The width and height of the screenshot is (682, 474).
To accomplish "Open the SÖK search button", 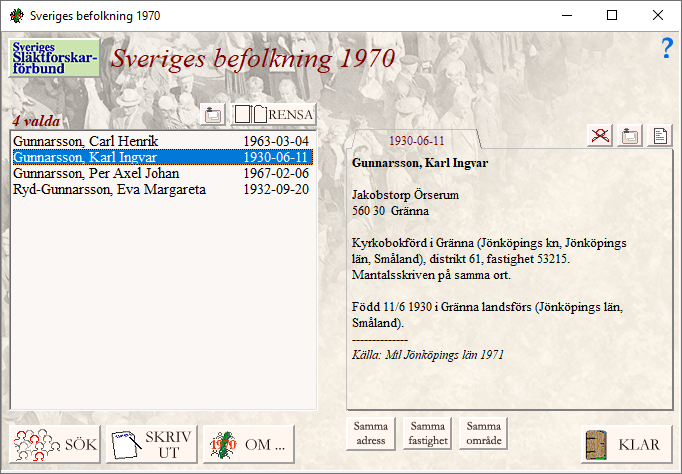I will (x=55, y=444).
